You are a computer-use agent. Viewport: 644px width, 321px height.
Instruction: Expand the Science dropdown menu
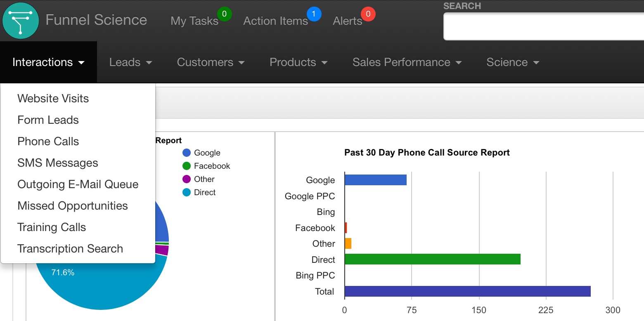(x=513, y=62)
